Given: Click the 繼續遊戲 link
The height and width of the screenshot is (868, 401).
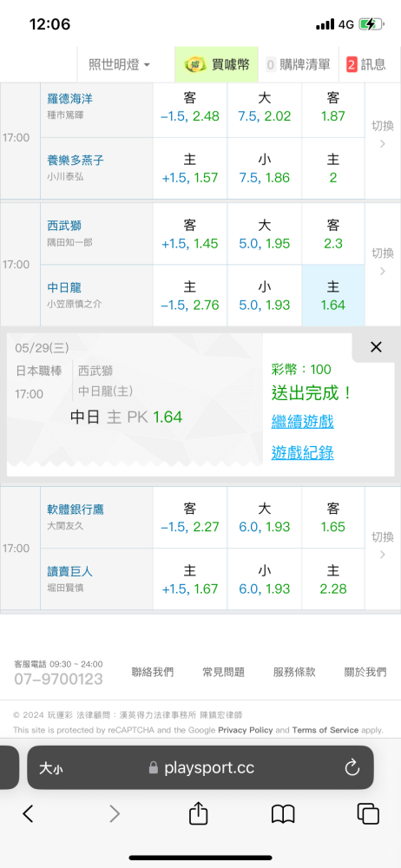Looking at the screenshot, I should click(x=302, y=422).
